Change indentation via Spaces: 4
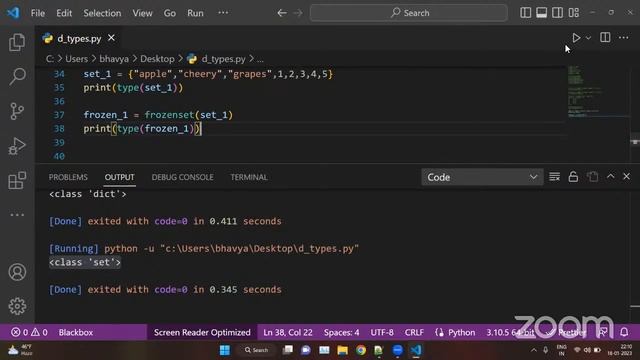640x360 pixels. pos(342,332)
